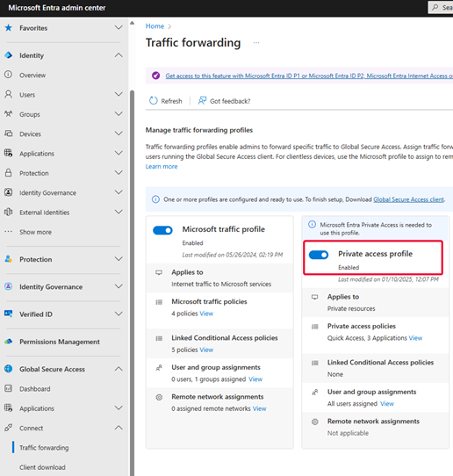Click the Refresh circular arrow icon
This screenshot has width=453, height=476.
tap(154, 101)
